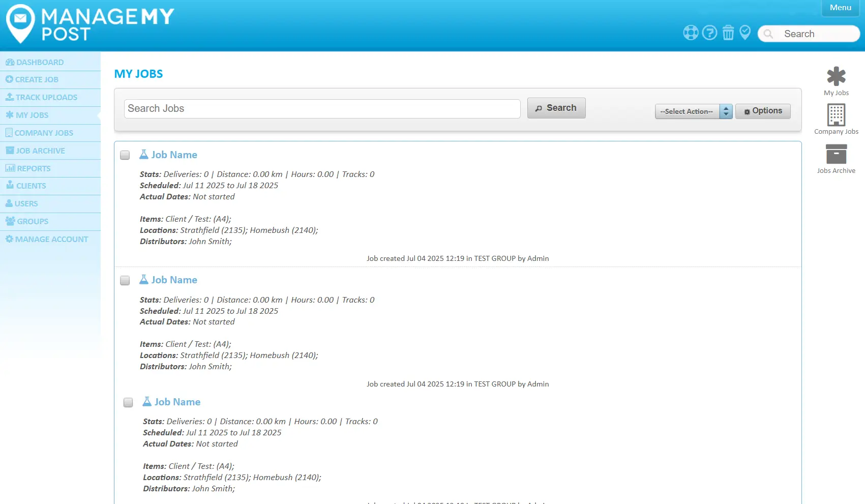The width and height of the screenshot is (865, 504).
Task: Click the Reports chart icon in sidebar
Action: click(10, 168)
